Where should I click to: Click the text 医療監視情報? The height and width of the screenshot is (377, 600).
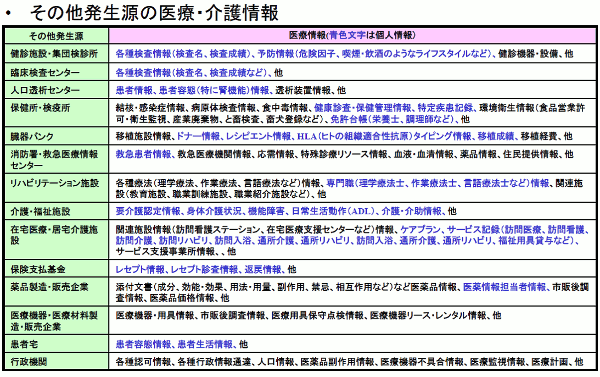coord(497,362)
